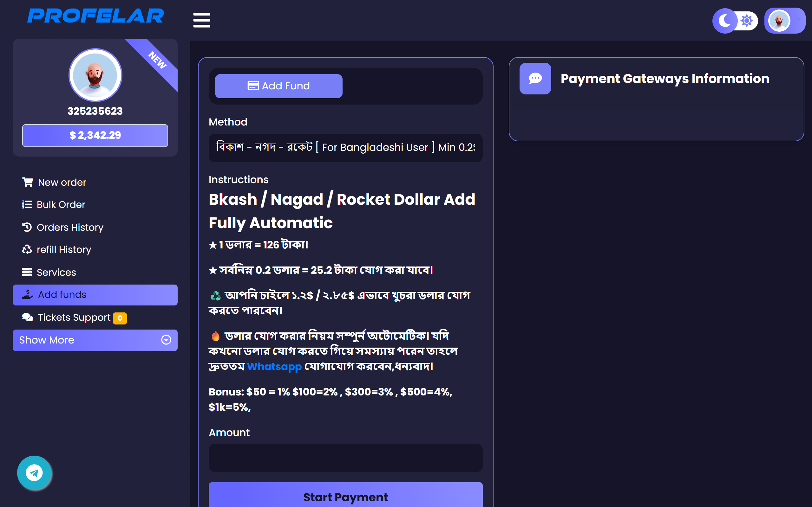Open Tickets Support menu item
The height and width of the screenshot is (507, 812).
pos(74,317)
